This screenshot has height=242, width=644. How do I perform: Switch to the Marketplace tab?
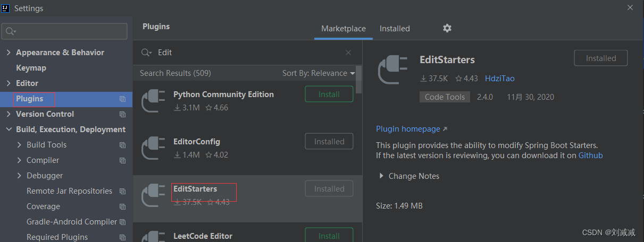click(x=344, y=29)
